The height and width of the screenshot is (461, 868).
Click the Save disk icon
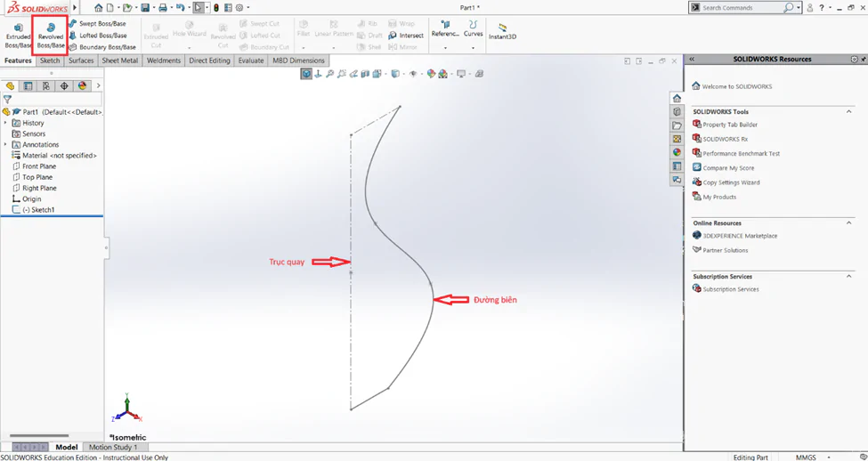(145, 8)
